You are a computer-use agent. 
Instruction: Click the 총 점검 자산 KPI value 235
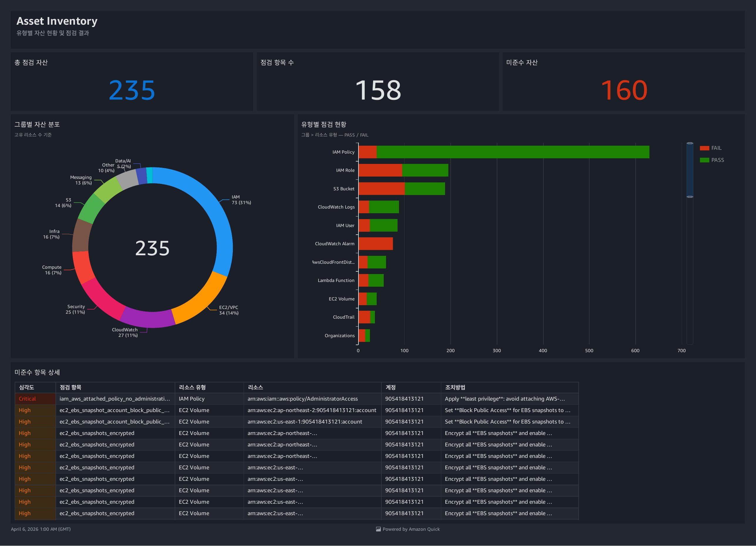tap(132, 90)
